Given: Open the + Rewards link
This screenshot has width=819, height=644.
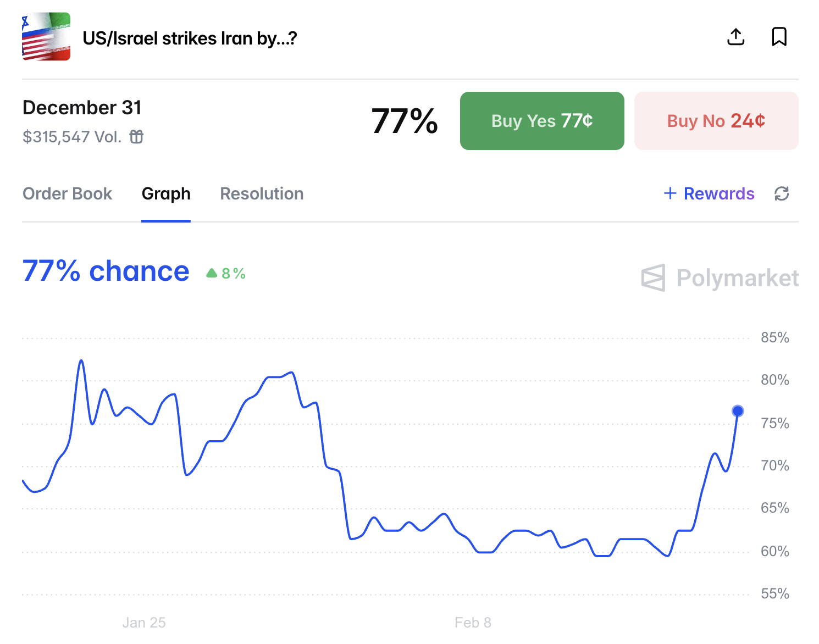Looking at the screenshot, I should (709, 193).
